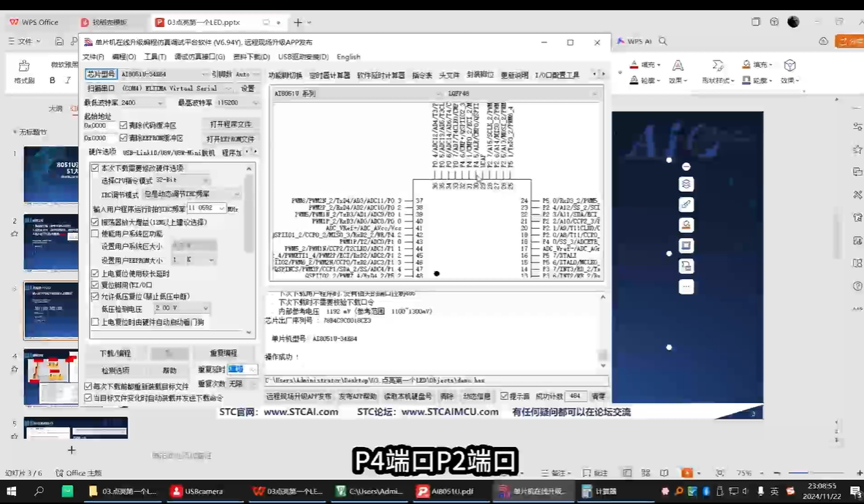The image size is (864, 504).
Task: Expand the LQFP48 package dropdown
Action: (x=595, y=93)
